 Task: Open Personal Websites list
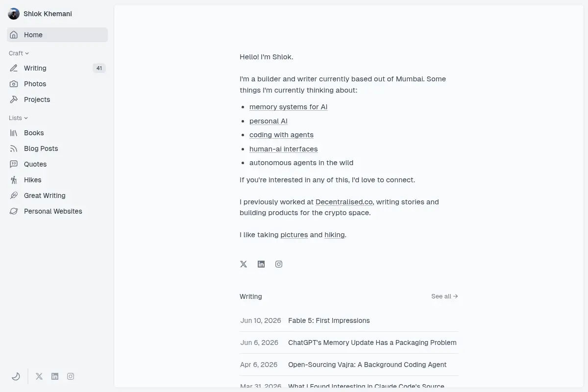(x=57, y=211)
